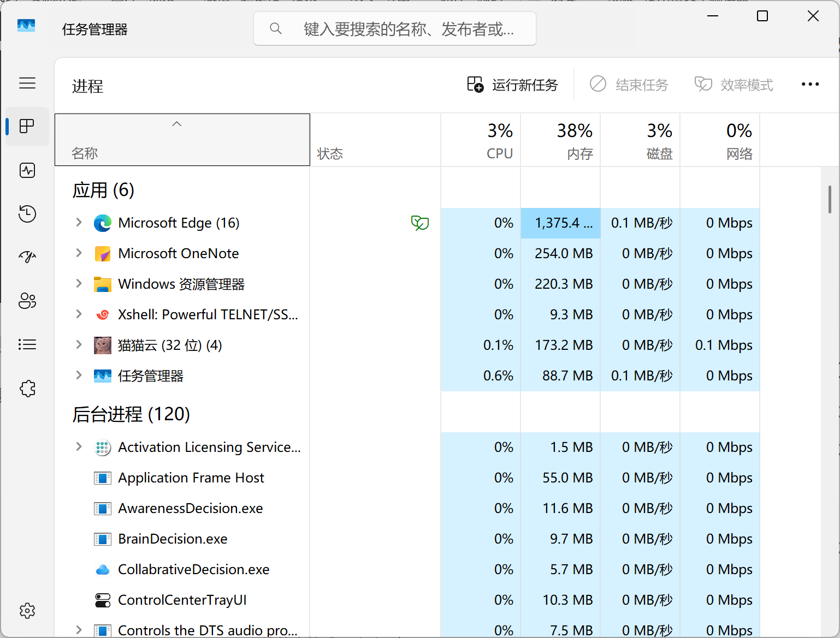
Task: Open the App history sidebar icon
Action: 27,213
